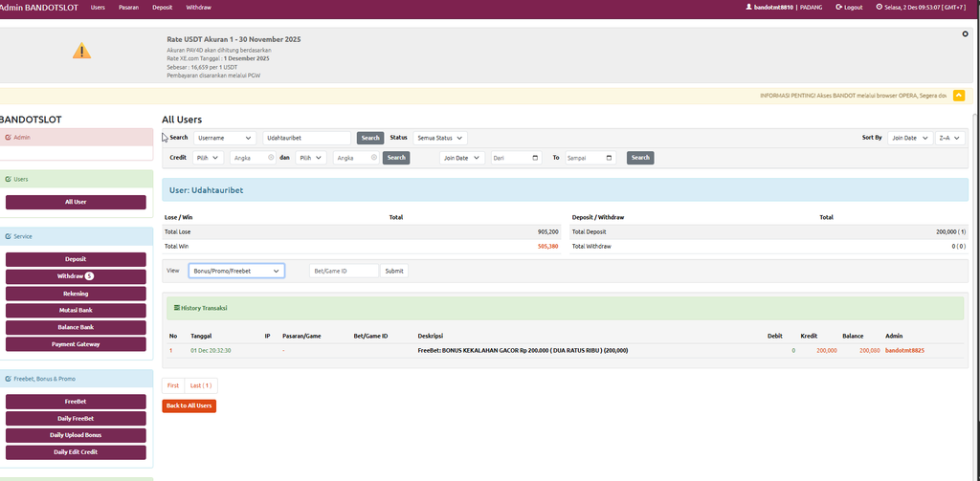Open the Daily Upload Bonus button
The image size is (980, 481).
tap(76, 435)
